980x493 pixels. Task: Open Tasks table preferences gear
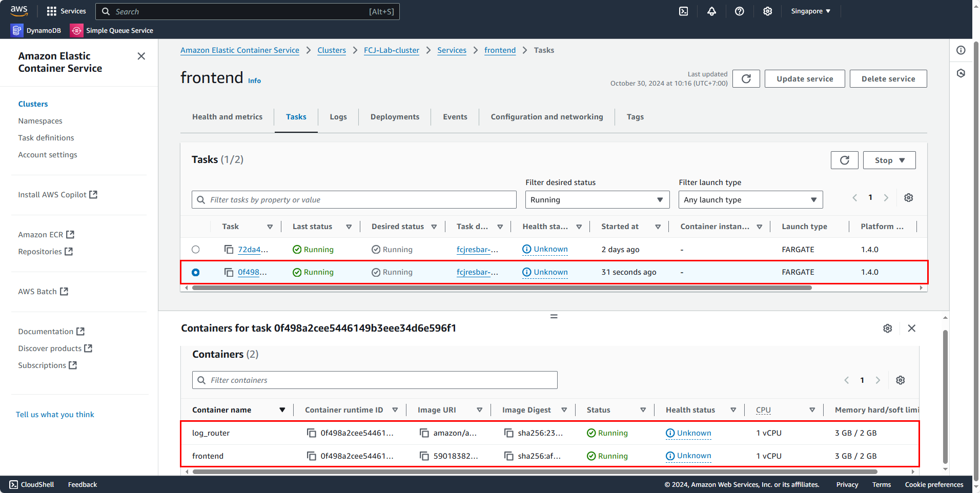click(x=908, y=198)
